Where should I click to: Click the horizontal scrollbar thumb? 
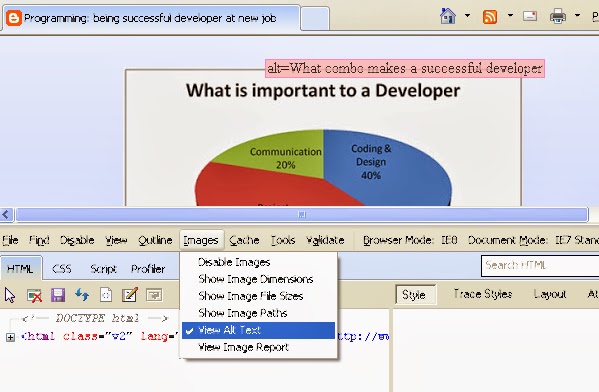[301, 215]
